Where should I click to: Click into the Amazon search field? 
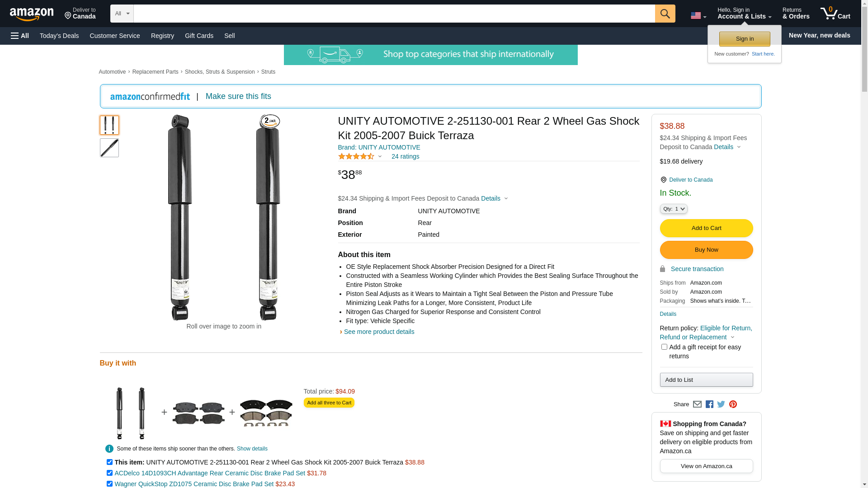click(x=394, y=14)
